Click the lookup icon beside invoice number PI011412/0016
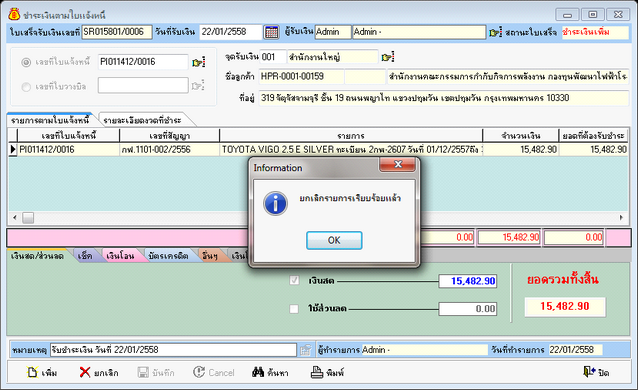The width and height of the screenshot is (638, 390). pos(198,62)
